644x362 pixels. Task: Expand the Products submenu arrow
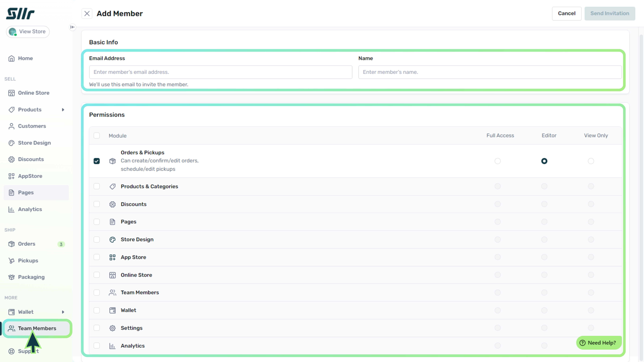[63, 110]
